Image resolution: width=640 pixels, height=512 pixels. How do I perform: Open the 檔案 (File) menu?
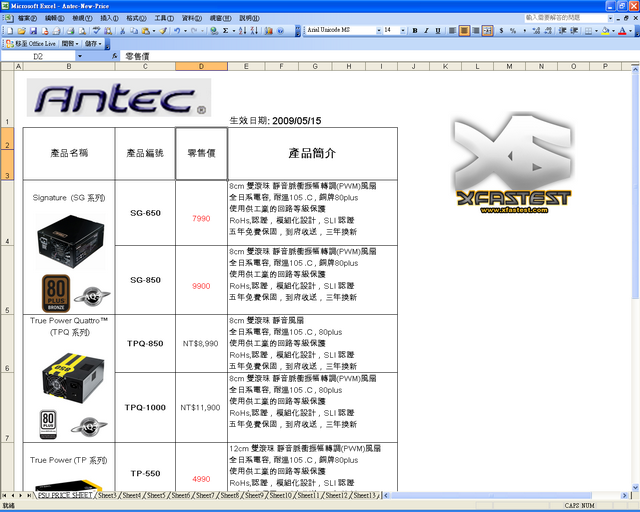[x=27, y=18]
